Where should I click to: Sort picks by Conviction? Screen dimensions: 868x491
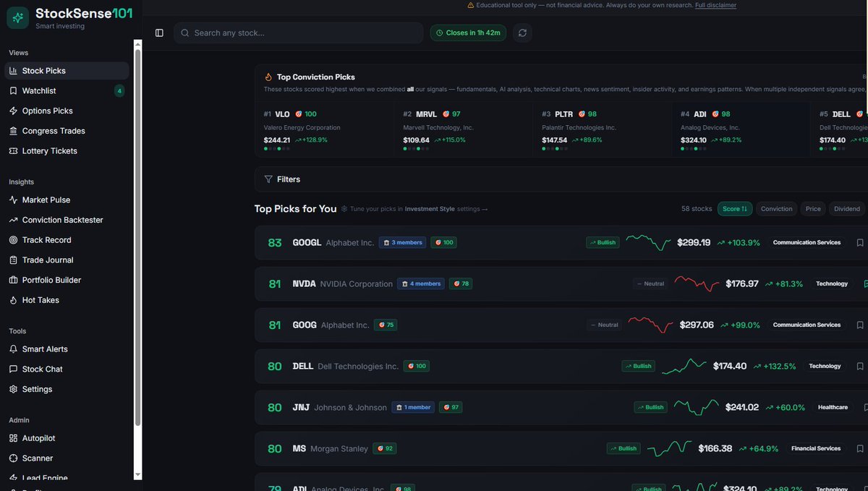click(x=777, y=209)
